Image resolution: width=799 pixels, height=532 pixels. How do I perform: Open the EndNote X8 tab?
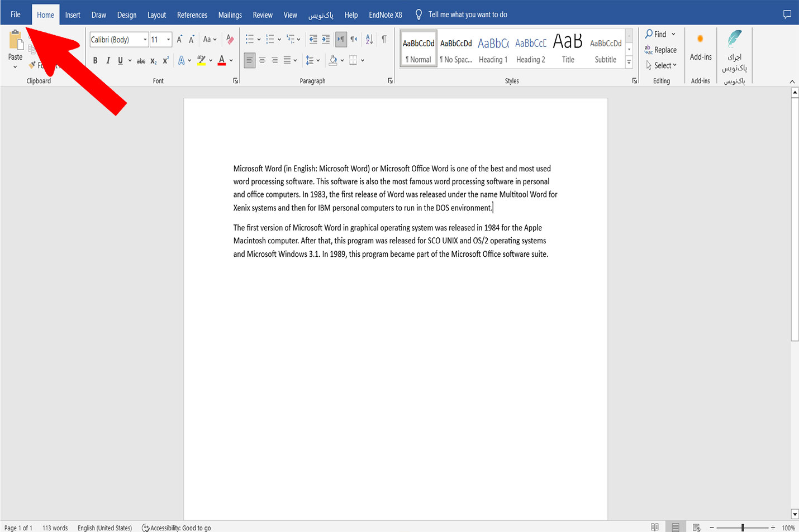386,15
